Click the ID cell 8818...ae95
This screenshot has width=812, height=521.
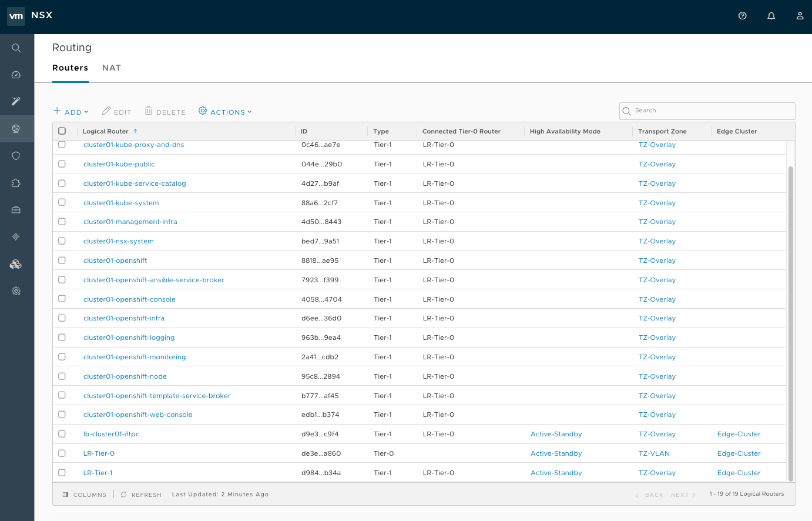320,260
